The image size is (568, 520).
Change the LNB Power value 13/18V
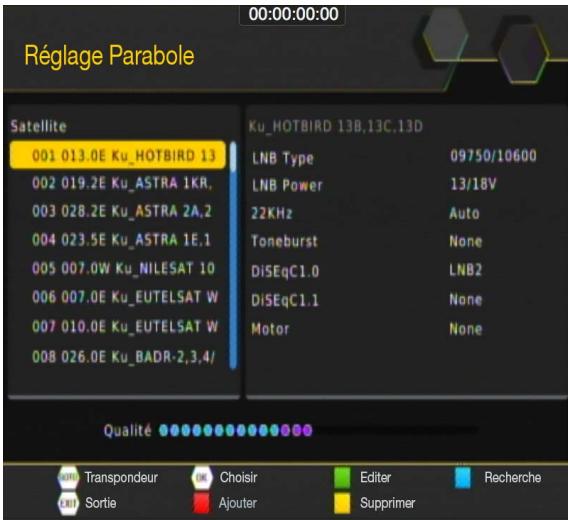pos(473,184)
